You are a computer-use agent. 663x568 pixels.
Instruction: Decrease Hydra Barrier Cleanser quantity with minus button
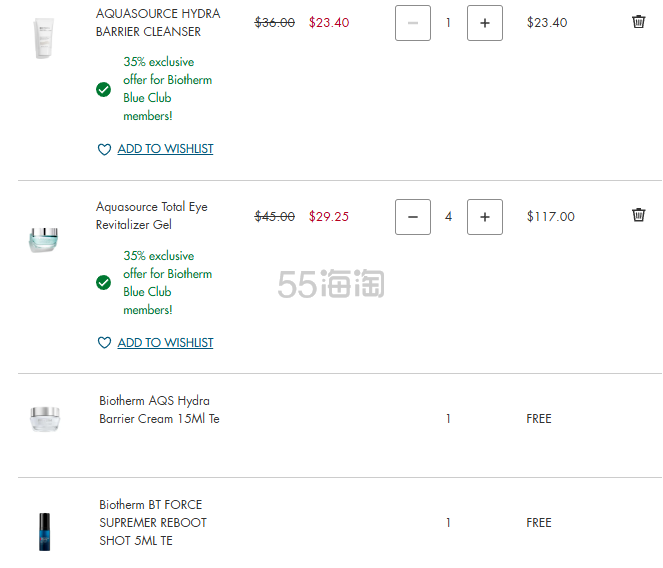click(x=413, y=23)
